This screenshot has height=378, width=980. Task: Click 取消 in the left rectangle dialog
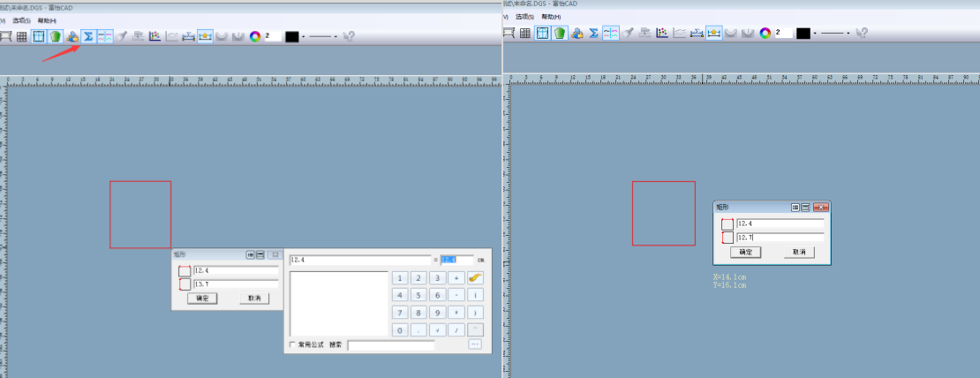tap(254, 299)
